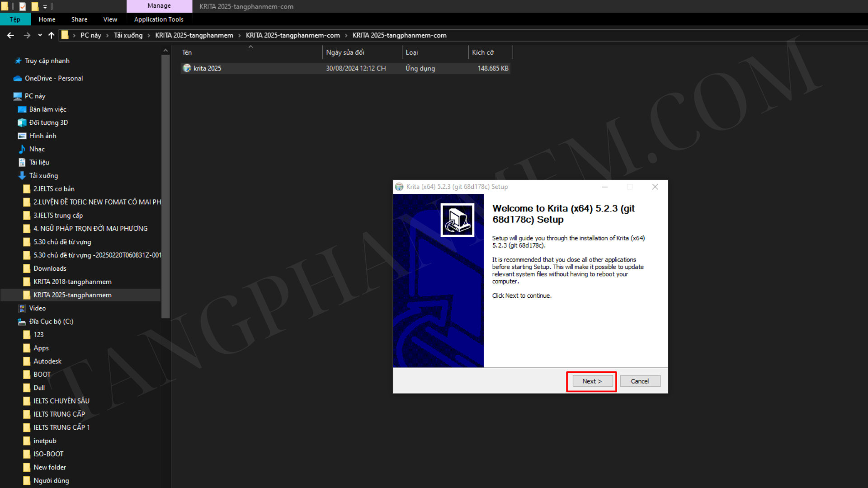Open OneDrive - Personal cloud icon
This screenshot has width=868, height=488.
18,79
